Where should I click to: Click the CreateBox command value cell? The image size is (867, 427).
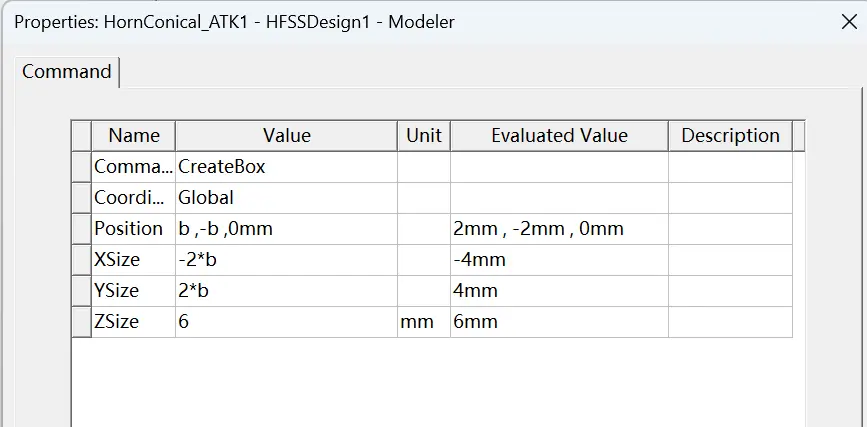286,167
